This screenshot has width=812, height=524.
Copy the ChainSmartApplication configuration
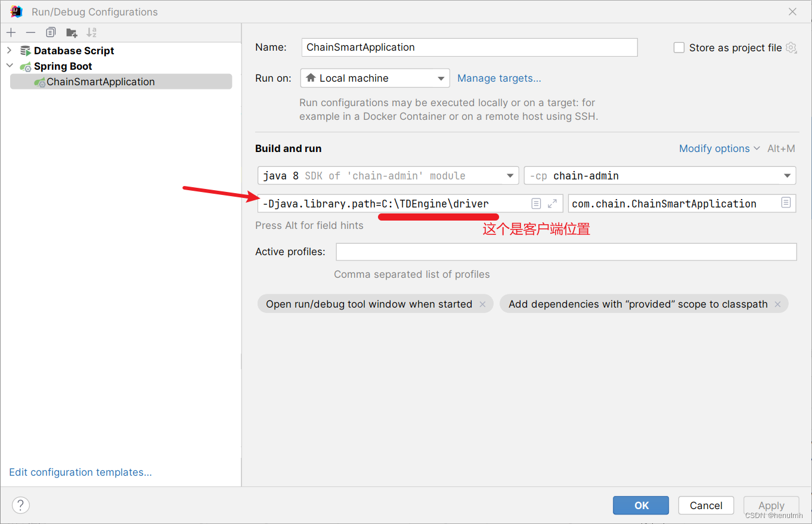click(x=51, y=32)
